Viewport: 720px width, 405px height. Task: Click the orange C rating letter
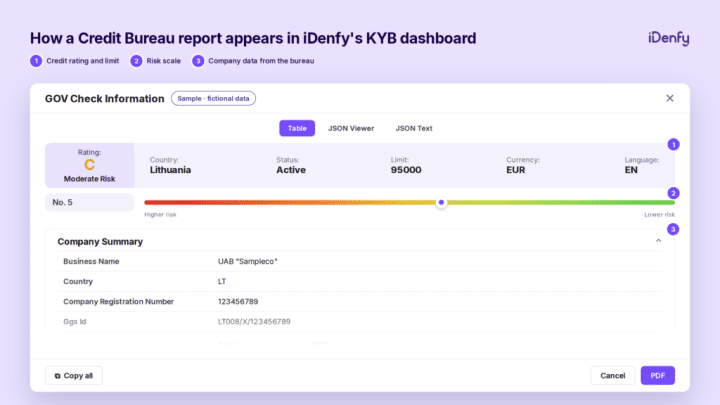tap(90, 165)
